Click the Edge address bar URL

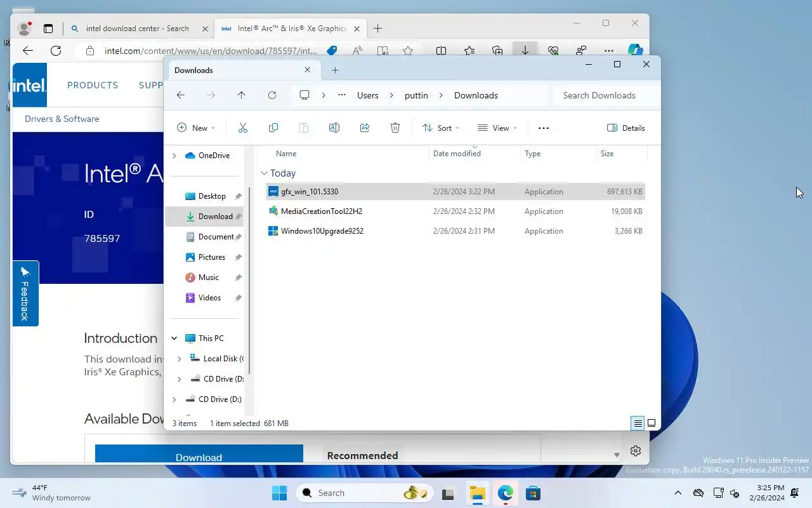[x=211, y=51]
